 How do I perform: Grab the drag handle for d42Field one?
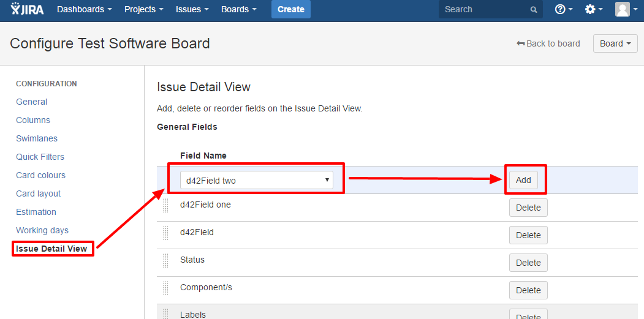coord(166,205)
